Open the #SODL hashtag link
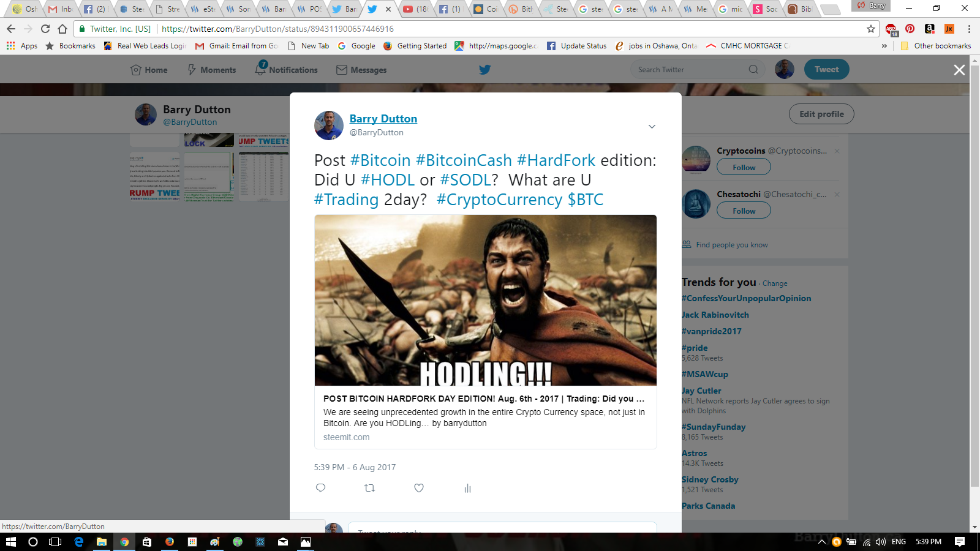Screen dimensions: 980x551 pos(466,180)
